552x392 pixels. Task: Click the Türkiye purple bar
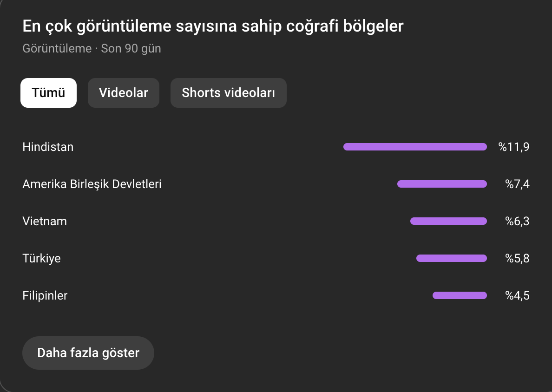(452, 258)
